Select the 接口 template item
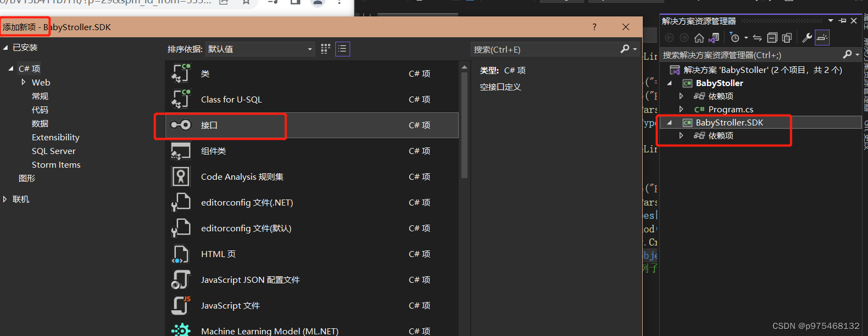Viewport: 868px width, 336px height. (312, 125)
